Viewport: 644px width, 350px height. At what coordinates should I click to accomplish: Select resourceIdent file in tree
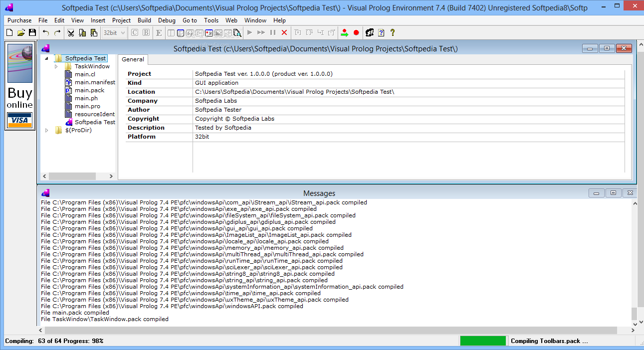[95, 114]
